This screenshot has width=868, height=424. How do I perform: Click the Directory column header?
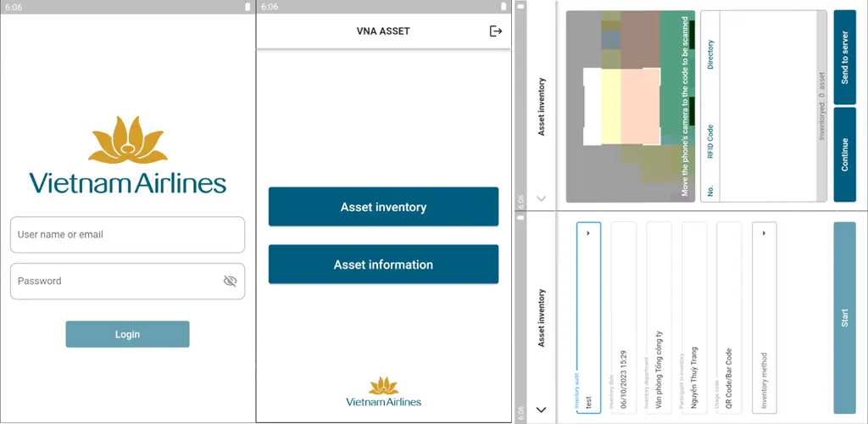711,54
